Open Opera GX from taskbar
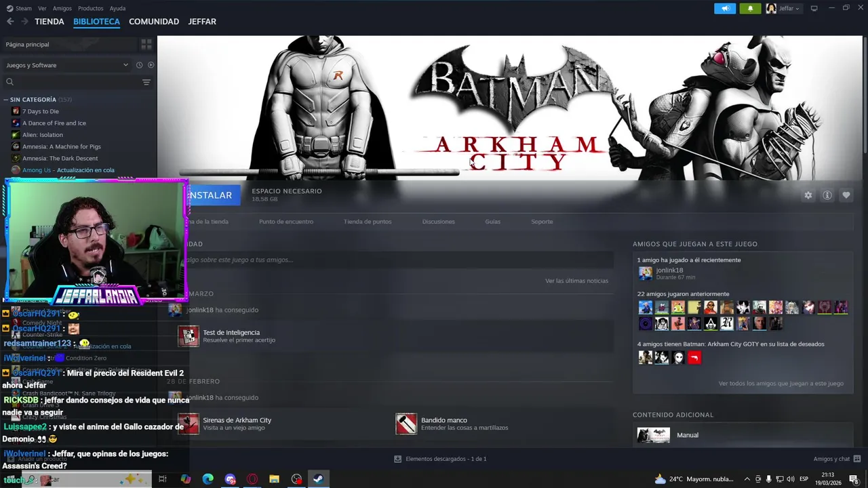 click(x=252, y=479)
